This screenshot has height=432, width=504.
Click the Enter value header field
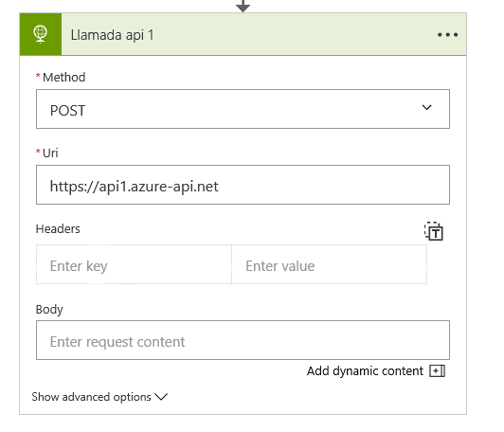coord(329,264)
